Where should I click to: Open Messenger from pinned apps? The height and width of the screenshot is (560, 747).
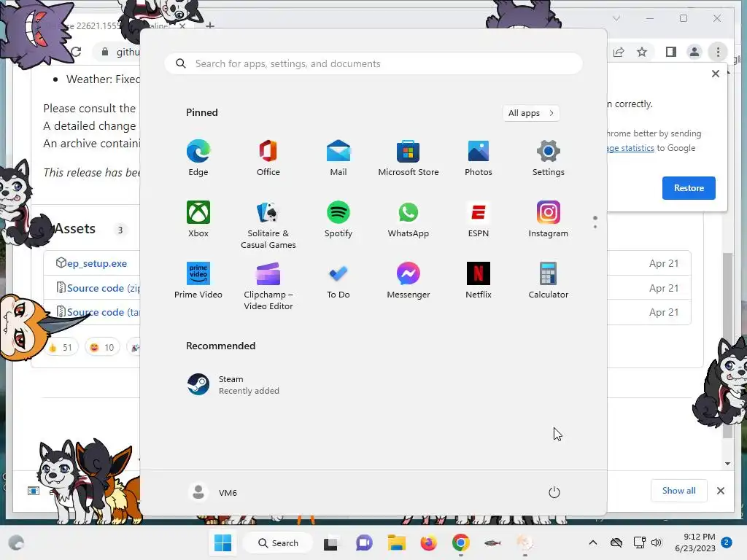[409, 281]
